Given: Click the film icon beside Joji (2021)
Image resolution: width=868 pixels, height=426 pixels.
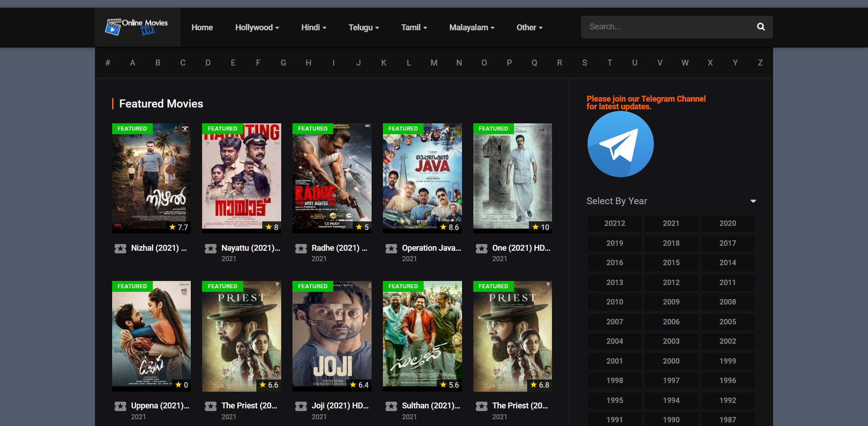Looking at the screenshot, I should (x=301, y=406).
